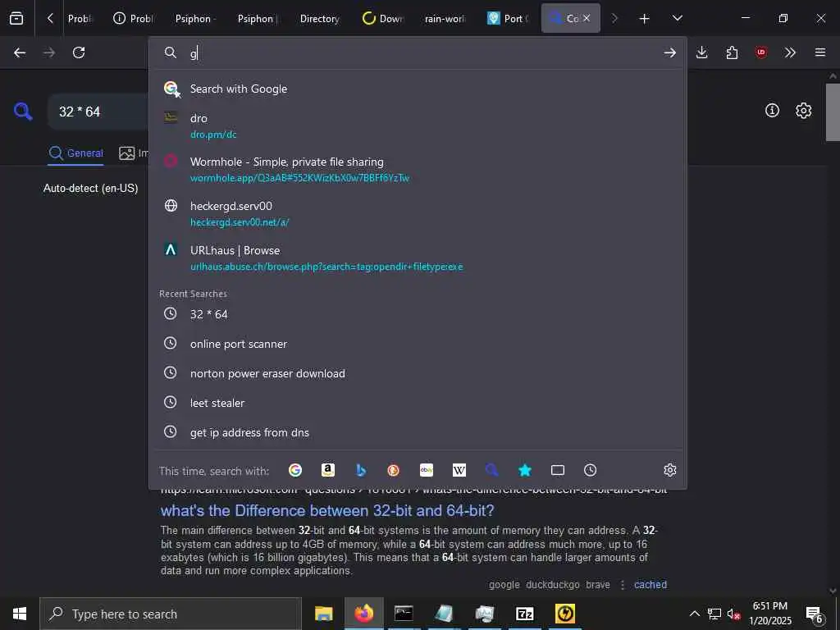
Task: Go back one page
Action: [20, 52]
